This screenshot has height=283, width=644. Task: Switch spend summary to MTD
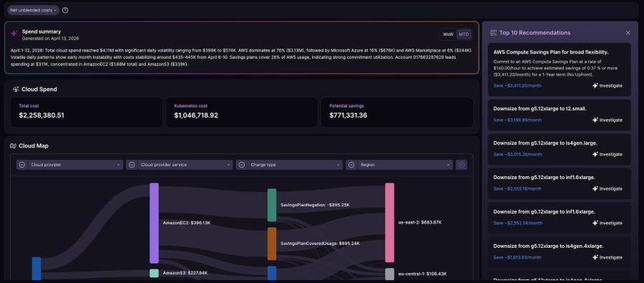tap(464, 34)
